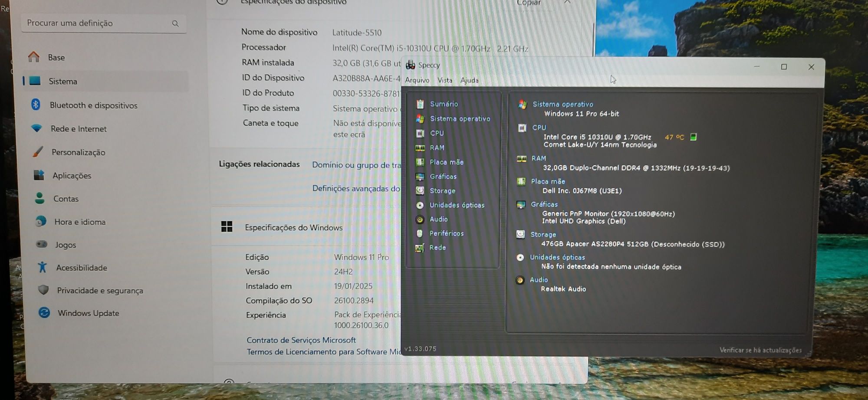Screen dimensions: 868x400
Task: Click the Sistema operativo heading in Speccy summary
Action: 563,105
